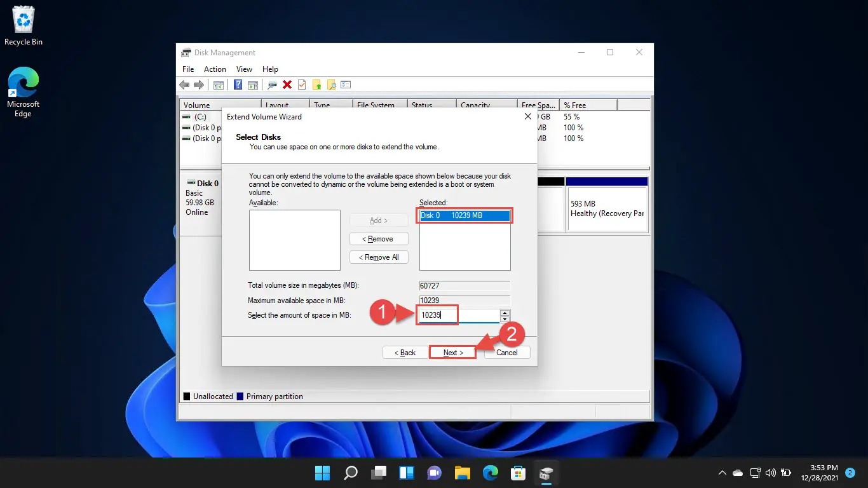Increase space amount with the up spinner arrow

505,312
